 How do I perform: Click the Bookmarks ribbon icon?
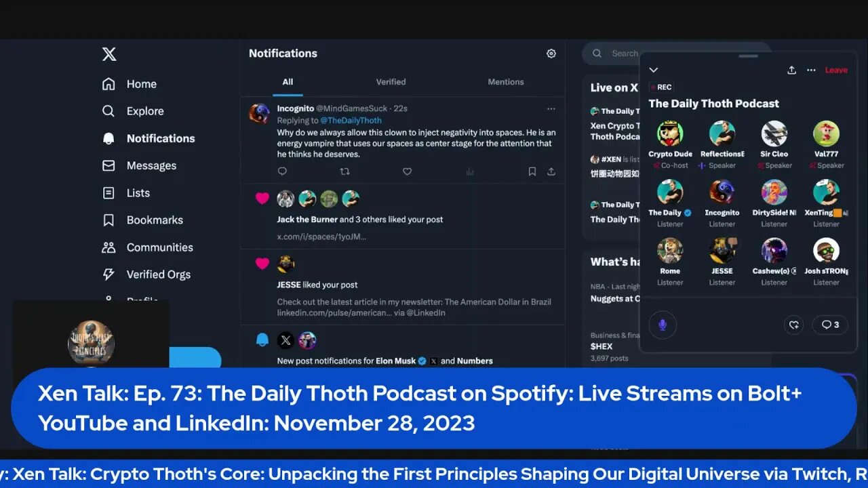tap(108, 220)
